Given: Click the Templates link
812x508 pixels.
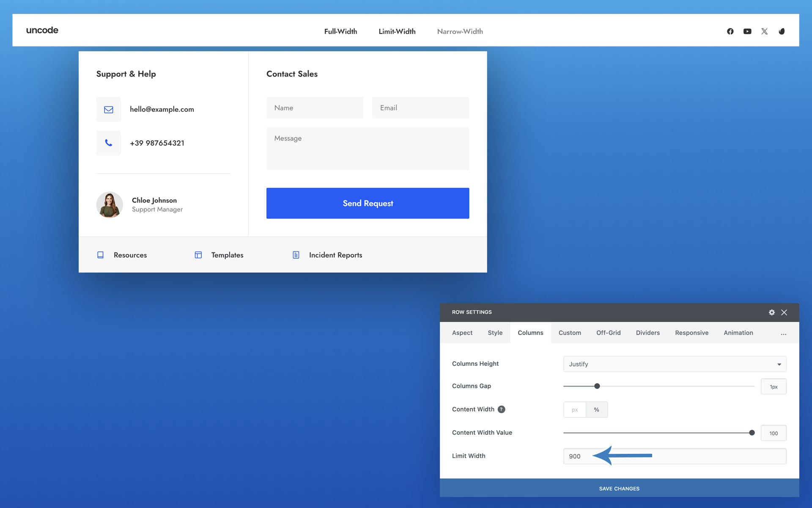Looking at the screenshot, I should pos(227,255).
